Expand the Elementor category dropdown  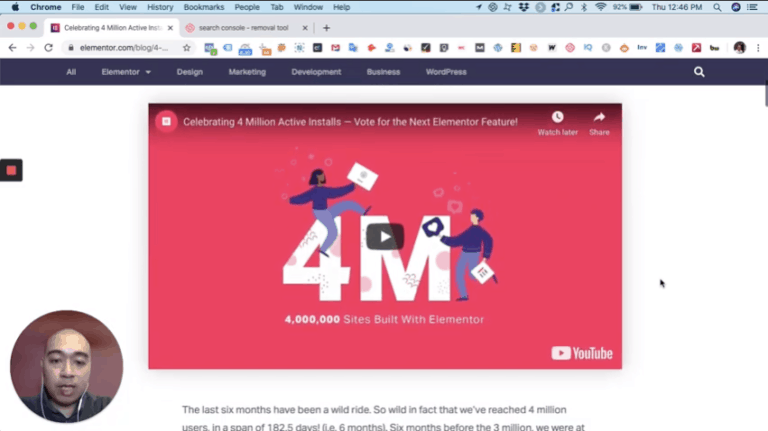coord(126,72)
